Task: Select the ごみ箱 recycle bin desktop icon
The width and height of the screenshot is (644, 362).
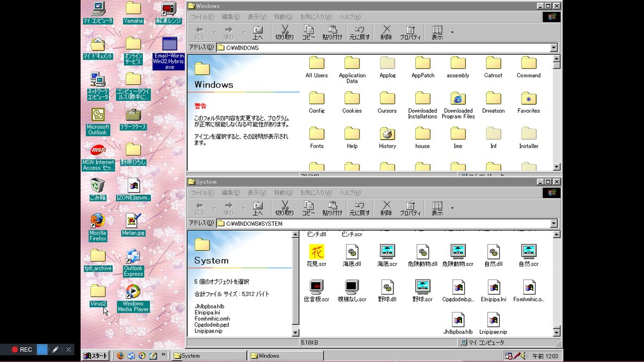Action: (98, 189)
